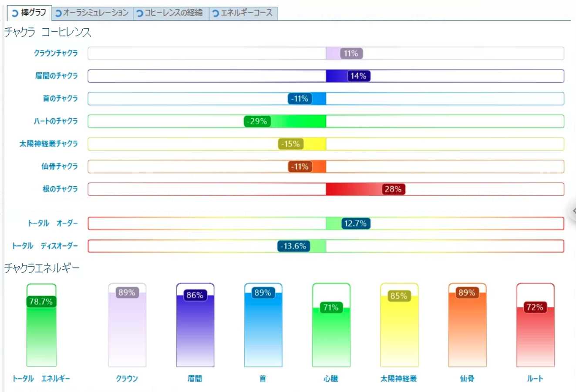Image resolution: width=576 pixels, height=392 pixels.
Task: Click the 14% badge on 眉間のチャクラ bar
Action: point(358,76)
